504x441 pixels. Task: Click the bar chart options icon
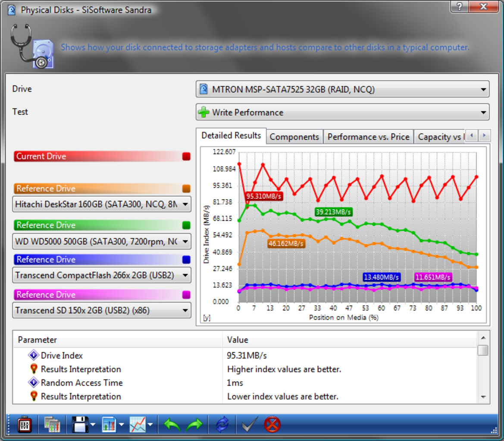(109, 425)
